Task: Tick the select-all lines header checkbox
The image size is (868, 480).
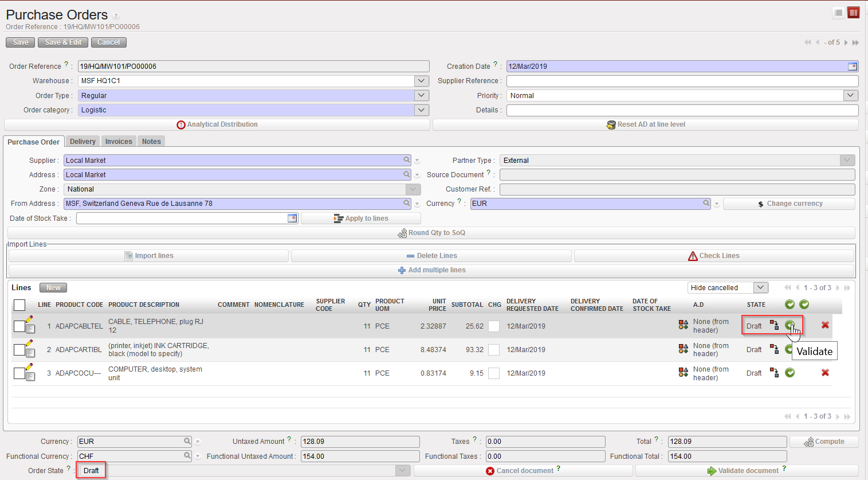Action: tap(19, 305)
